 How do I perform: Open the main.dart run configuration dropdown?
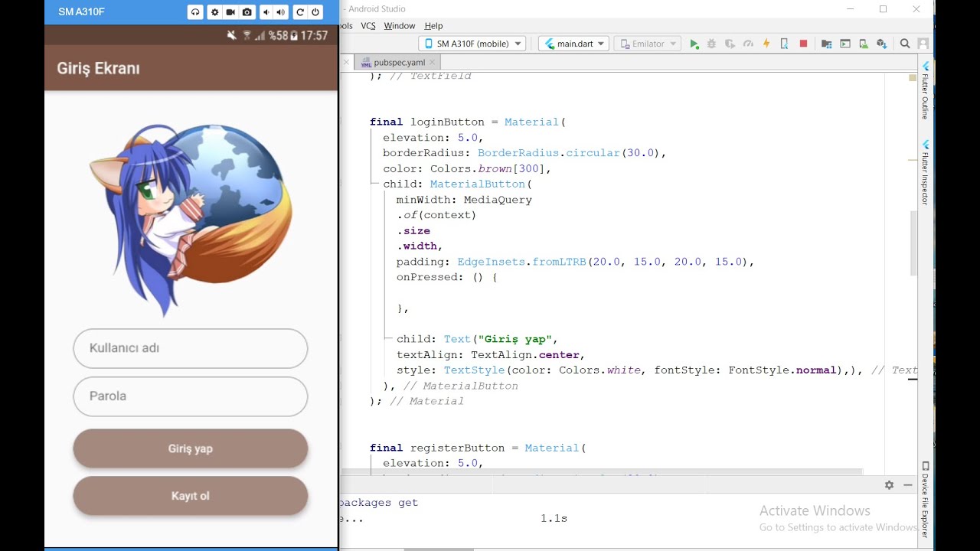click(x=573, y=44)
